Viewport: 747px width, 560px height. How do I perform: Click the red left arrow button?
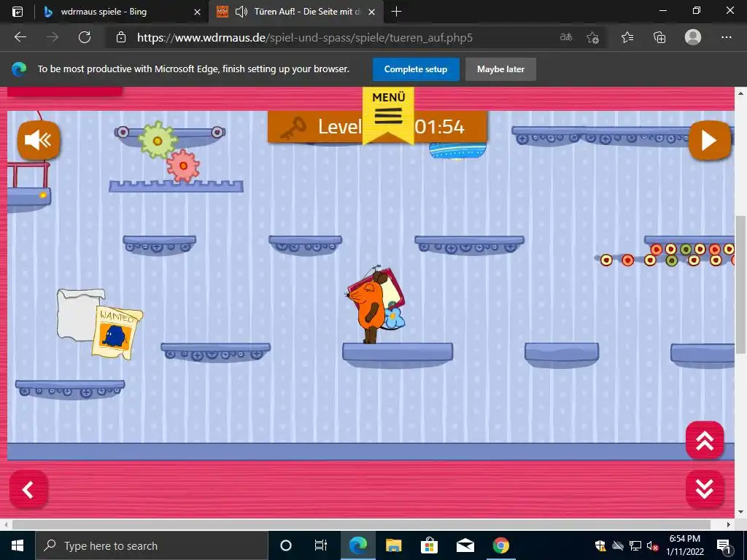(28, 489)
